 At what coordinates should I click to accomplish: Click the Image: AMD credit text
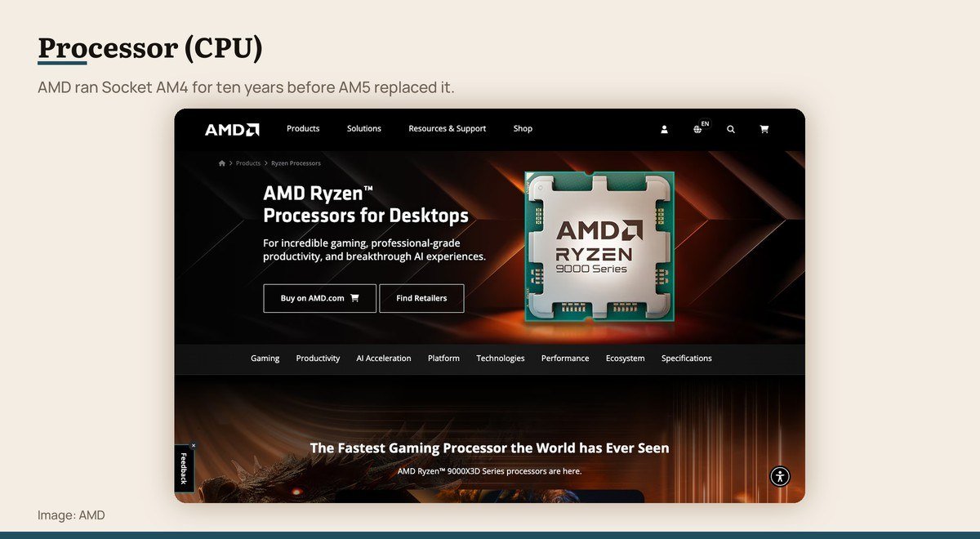[71, 515]
